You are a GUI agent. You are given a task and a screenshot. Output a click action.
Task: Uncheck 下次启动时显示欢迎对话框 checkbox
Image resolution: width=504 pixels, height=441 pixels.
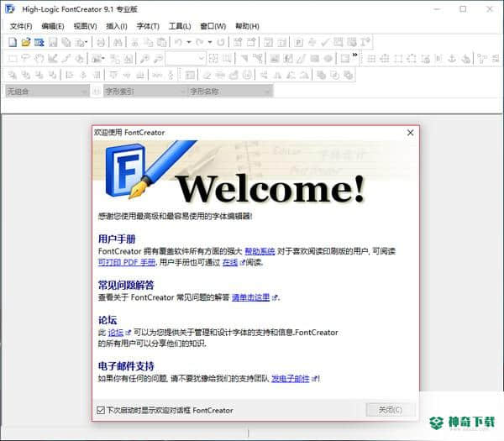click(101, 410)
